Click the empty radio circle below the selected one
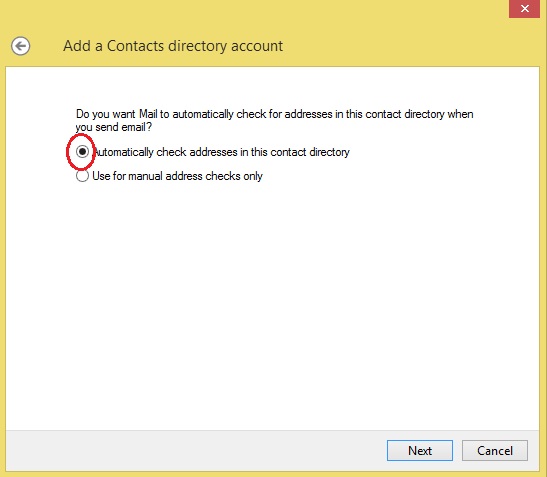The width and height of the screenshot is (547, 477). click(82, 176)
